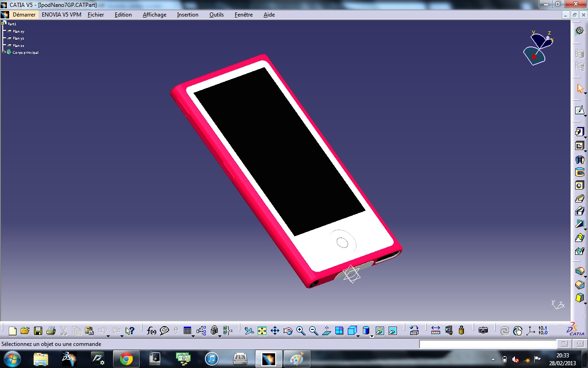Select the Pocket tool
This screenshot has height=368, width=588.
coord(579,146)
